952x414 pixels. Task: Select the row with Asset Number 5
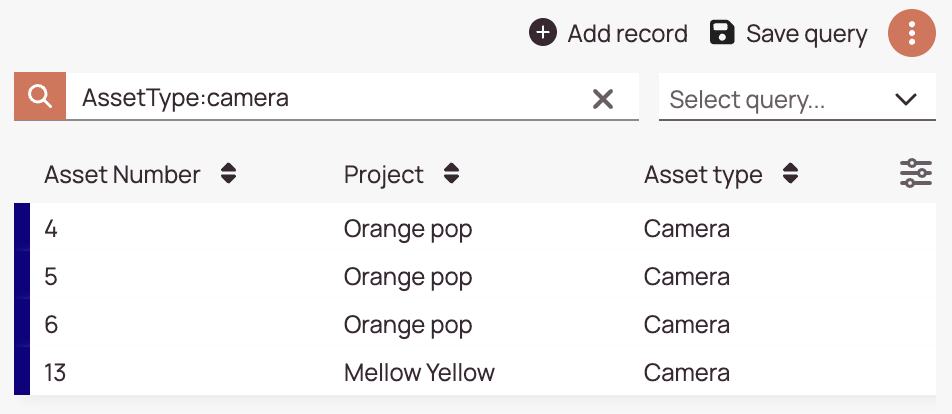(475, 277)
